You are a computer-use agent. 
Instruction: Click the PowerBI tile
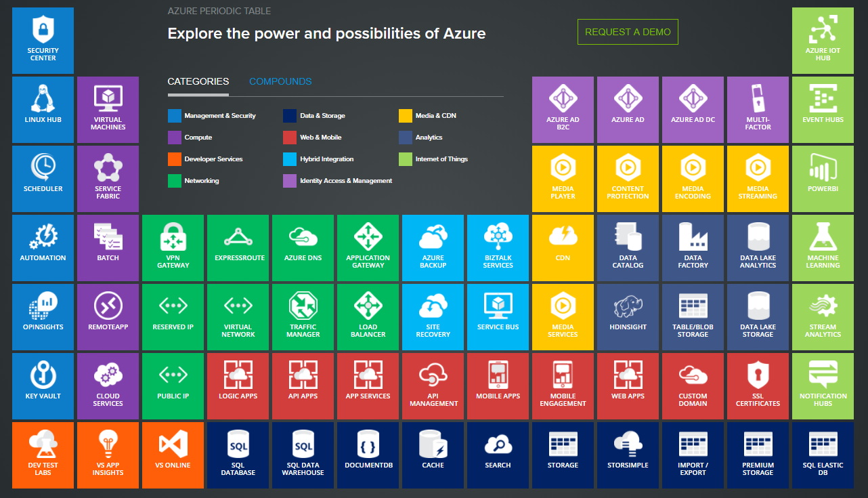coord(823,178)
